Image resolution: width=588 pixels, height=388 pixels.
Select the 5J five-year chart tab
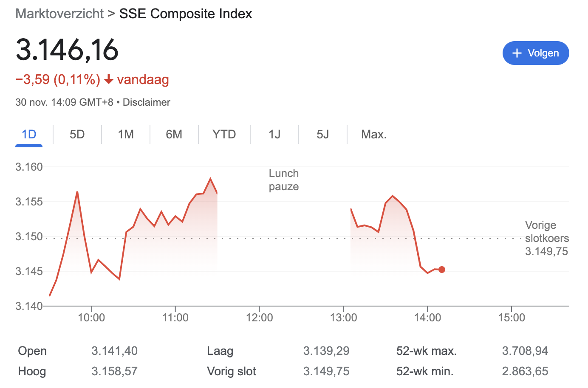[x=322, y=135]
